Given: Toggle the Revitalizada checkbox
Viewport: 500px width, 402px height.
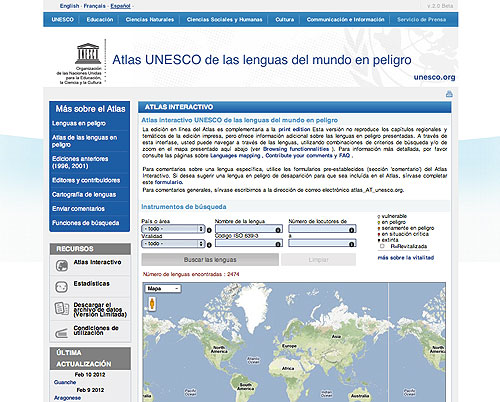Looking at the screenshot, I should tap(382, 246).
